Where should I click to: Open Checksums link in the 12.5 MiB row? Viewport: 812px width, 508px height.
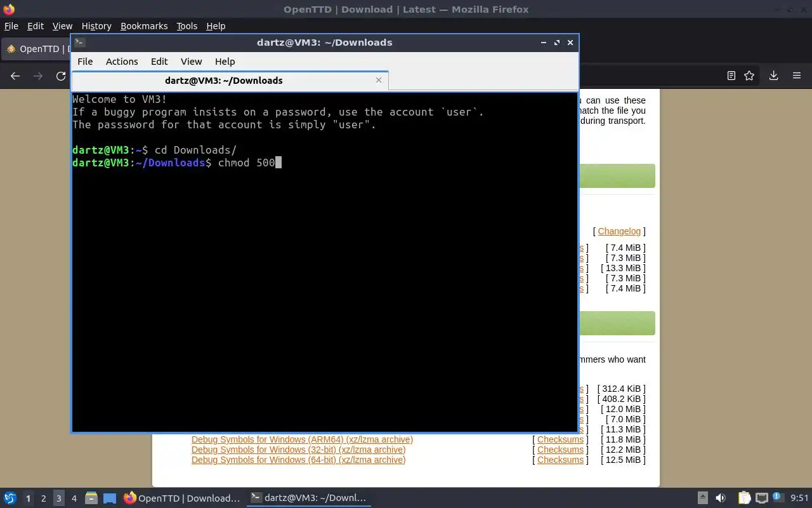(x=560, y=460)
